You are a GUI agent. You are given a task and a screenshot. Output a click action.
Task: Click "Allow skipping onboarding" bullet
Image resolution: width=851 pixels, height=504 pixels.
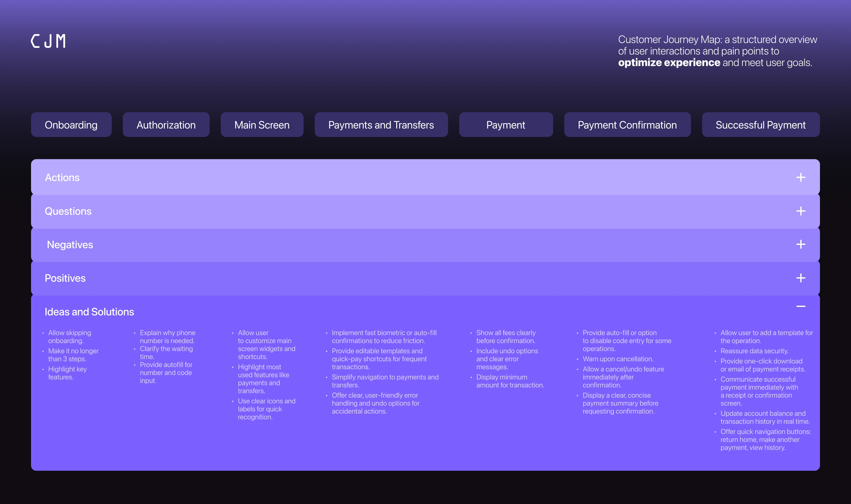click(x=69, y=336)
